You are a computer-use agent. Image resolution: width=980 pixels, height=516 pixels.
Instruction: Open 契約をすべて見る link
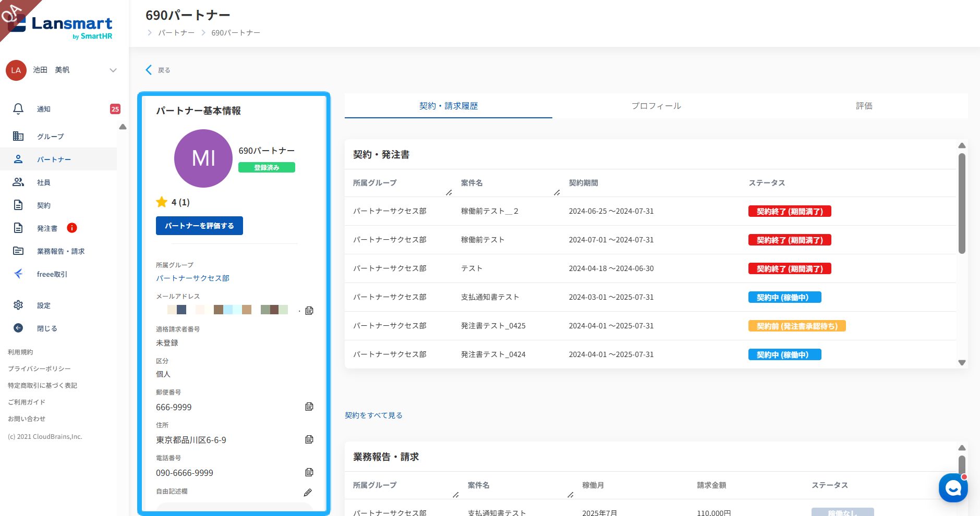coord(373,415)
